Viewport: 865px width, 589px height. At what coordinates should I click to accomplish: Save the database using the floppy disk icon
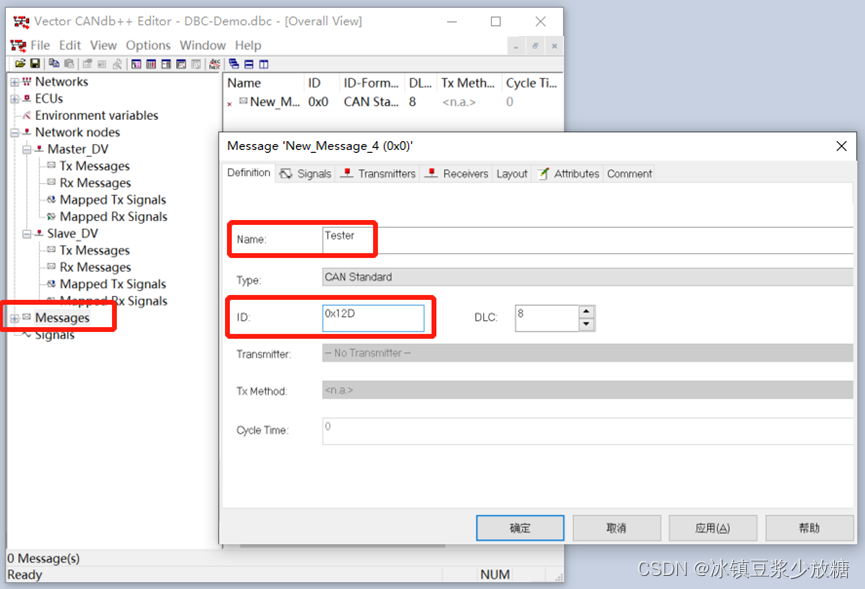click(35, 64)
